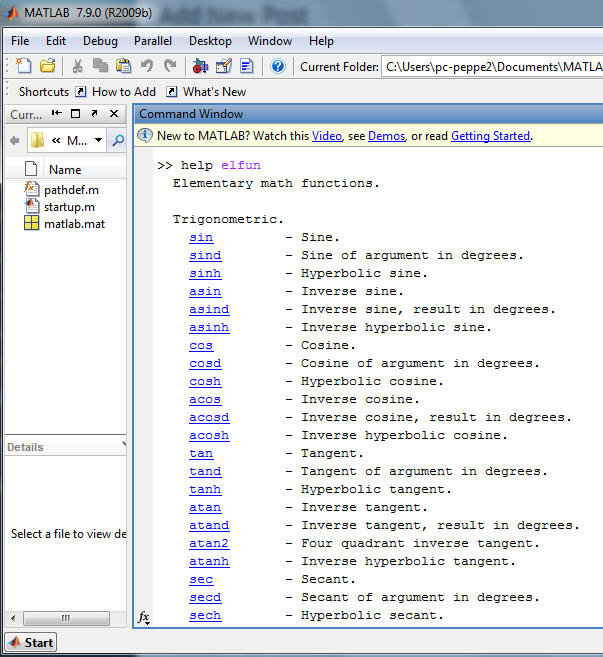Open the Parallel menu
Image resolution: width=603 pixels, height=657 pixels.
click(153, 41)
